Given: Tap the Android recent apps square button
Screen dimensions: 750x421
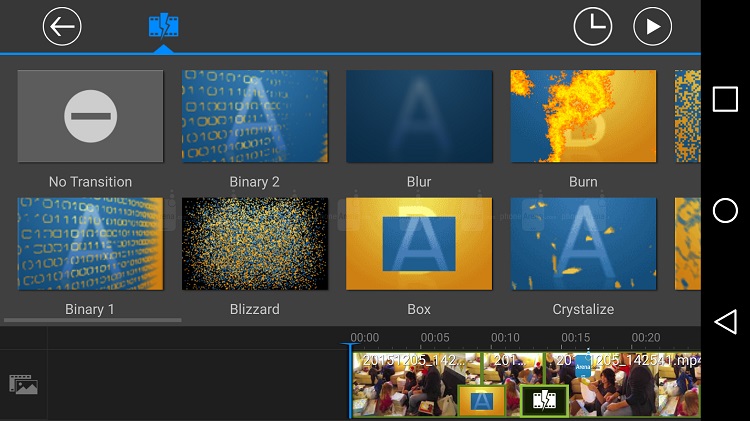Looking at the screenshot, I should pyautogui.click(x=725, y=99).
